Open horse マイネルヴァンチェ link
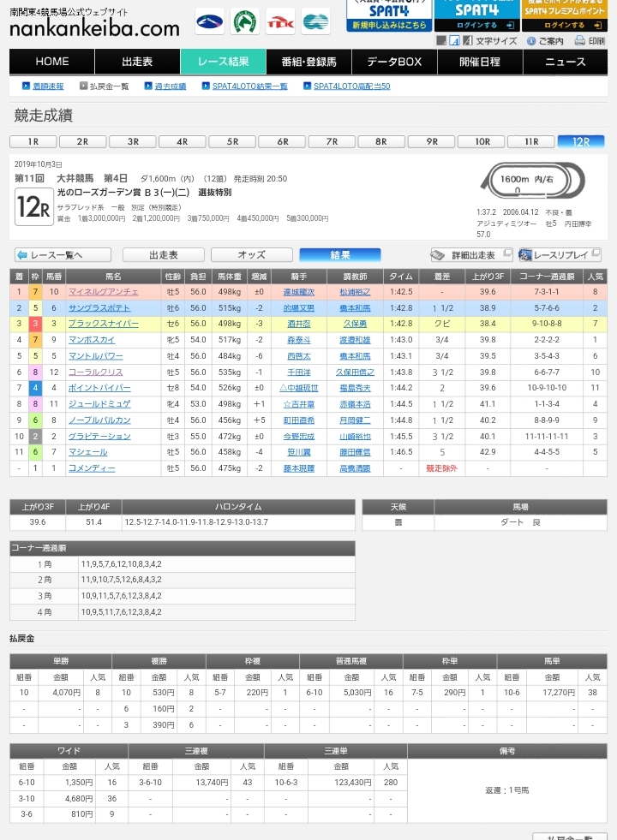617x840 pixels. tap(103, 292)
